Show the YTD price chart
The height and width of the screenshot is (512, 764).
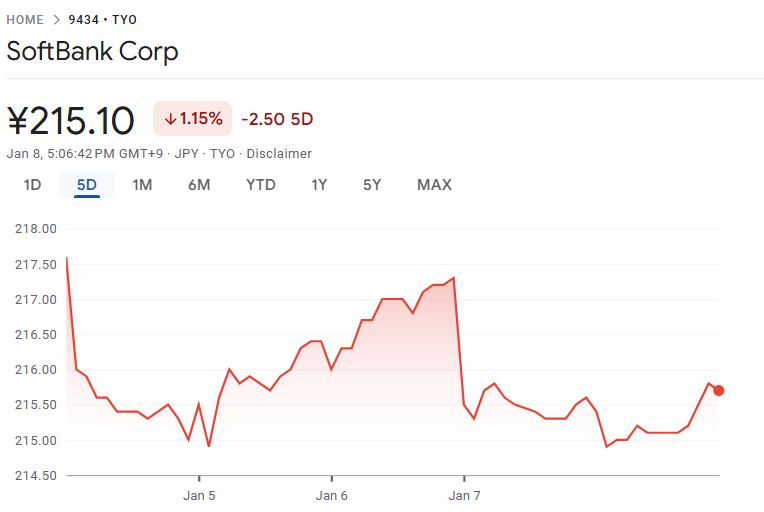pyautogui.click(x=261, y=185)
